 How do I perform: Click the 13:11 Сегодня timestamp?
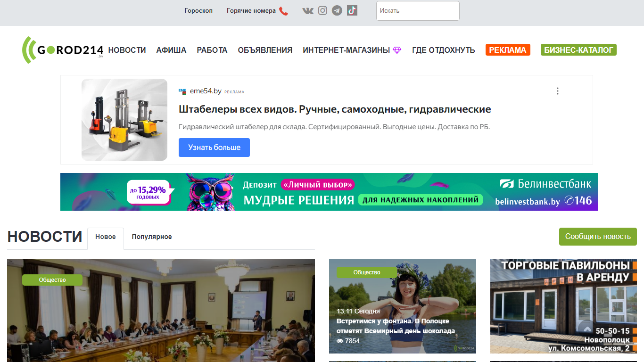[358, 312]
